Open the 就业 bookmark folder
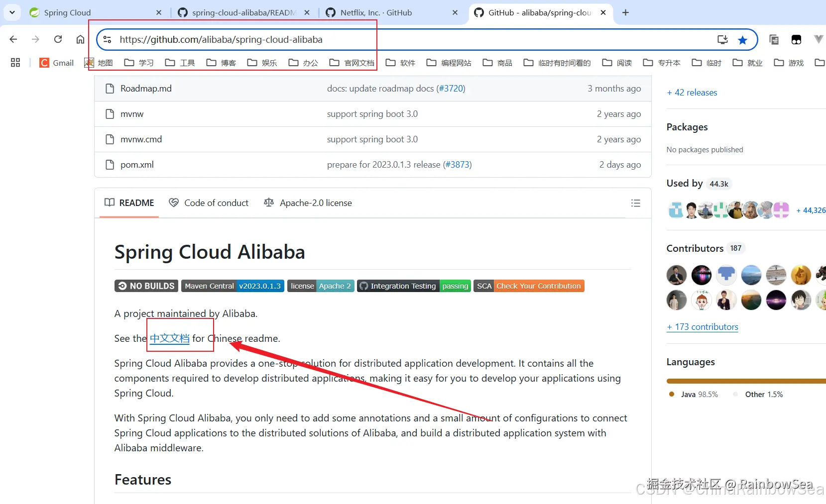 tap(748, 63)
